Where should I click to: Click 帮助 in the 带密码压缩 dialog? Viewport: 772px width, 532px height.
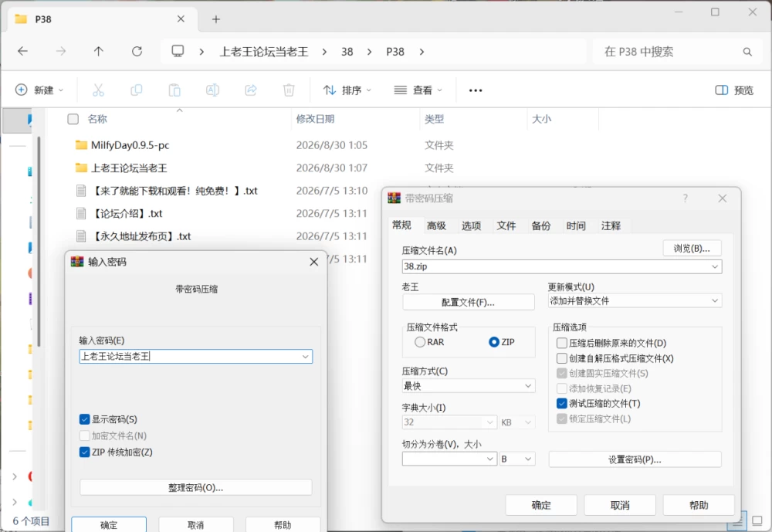[x=699, y=505]
